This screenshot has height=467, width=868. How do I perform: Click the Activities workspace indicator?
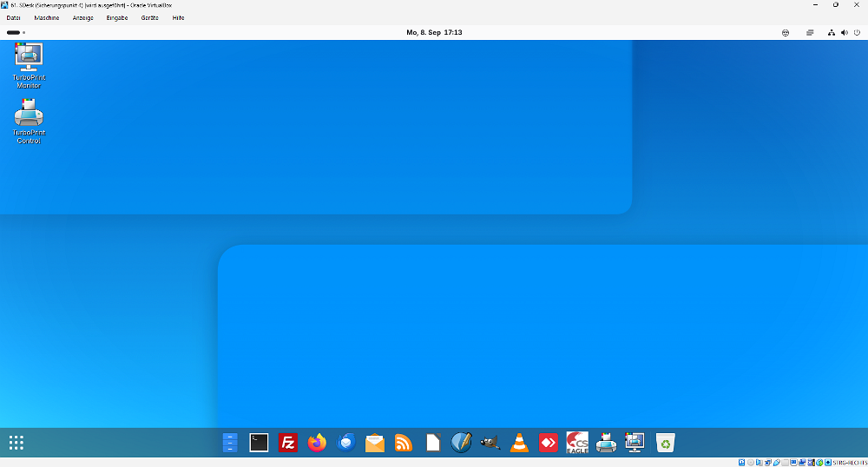[16, 32]
